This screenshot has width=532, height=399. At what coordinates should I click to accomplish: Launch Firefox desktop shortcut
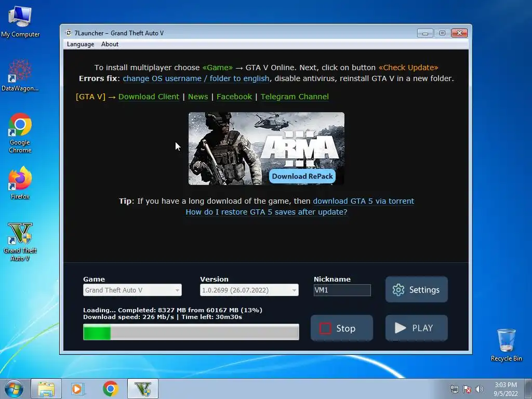point(20,183)
